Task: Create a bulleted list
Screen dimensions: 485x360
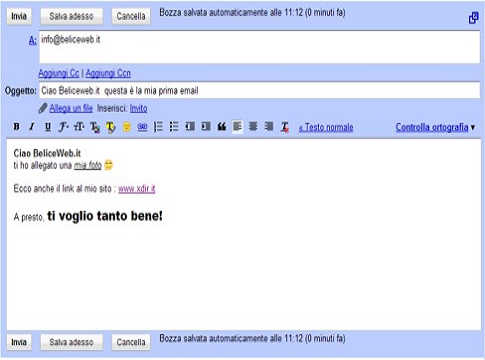Action: click(174, 127)
